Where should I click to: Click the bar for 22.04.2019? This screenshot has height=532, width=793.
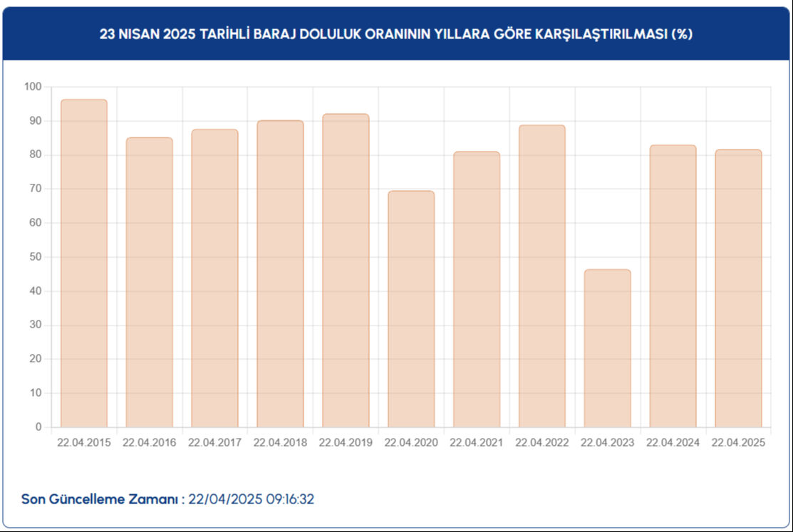tap(346, 271)
